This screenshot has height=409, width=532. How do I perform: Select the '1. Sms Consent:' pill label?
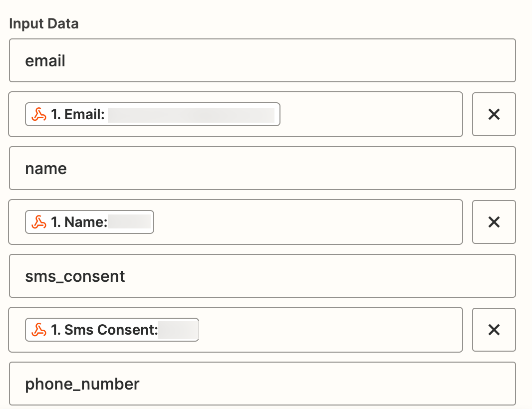(x=104, y=330)
